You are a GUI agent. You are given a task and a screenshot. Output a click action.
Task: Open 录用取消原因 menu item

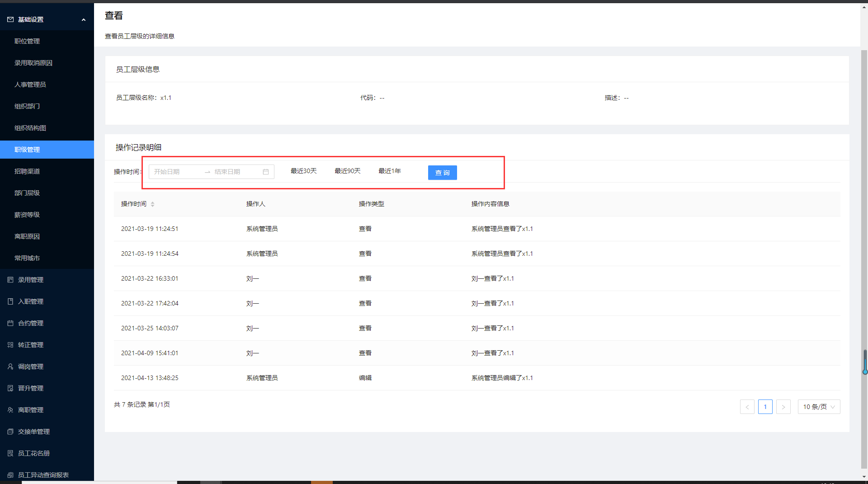pyautogui.click(x=33, y=63)
